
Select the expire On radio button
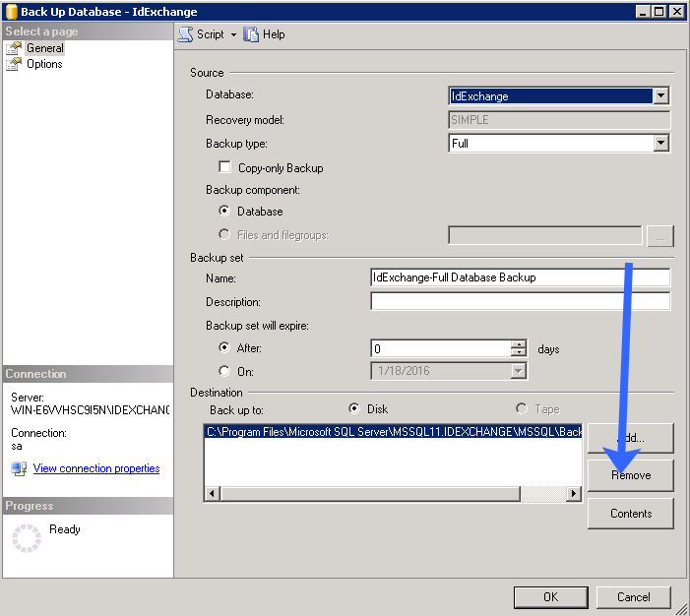(224, 371)
